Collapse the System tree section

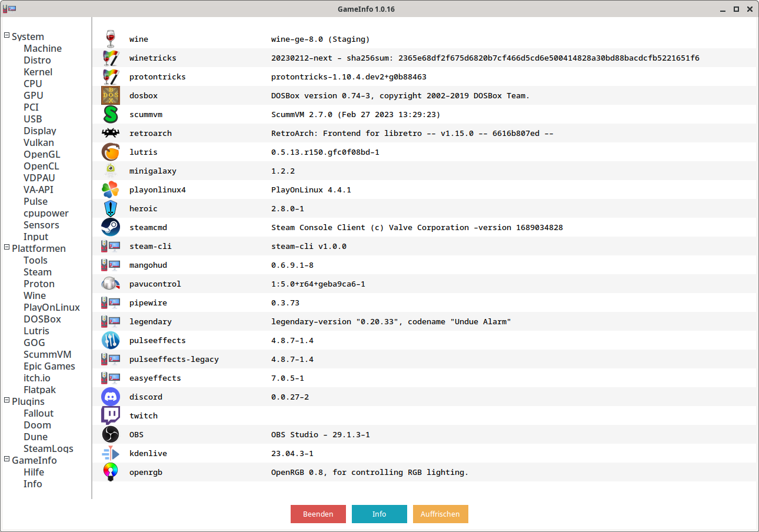[7, 35]
